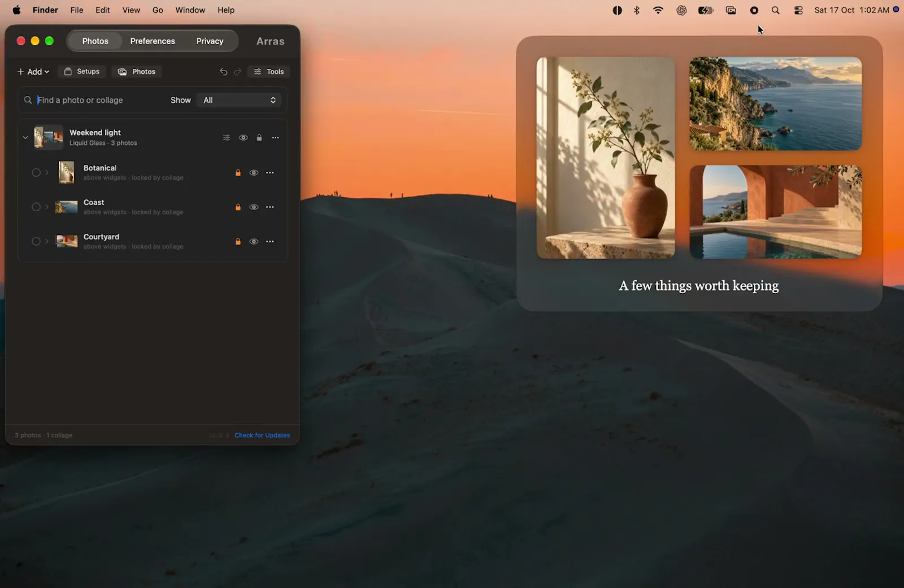
Task: Click the Botanical name label
Action: tap(100, 168)
